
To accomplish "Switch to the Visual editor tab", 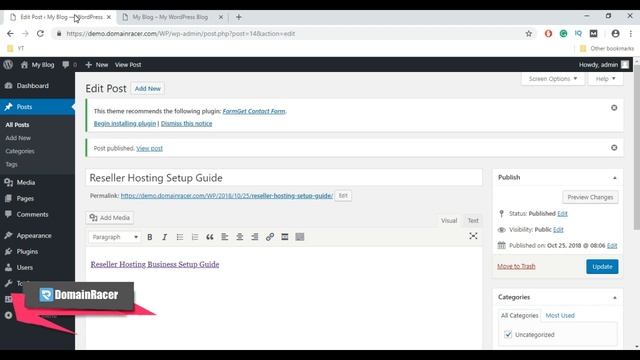I will (x=449, y=221).
